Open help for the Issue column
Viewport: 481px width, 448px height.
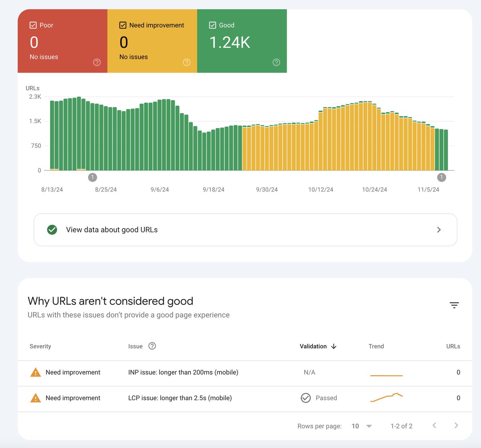pyautogui.click(x=152, y=346)
